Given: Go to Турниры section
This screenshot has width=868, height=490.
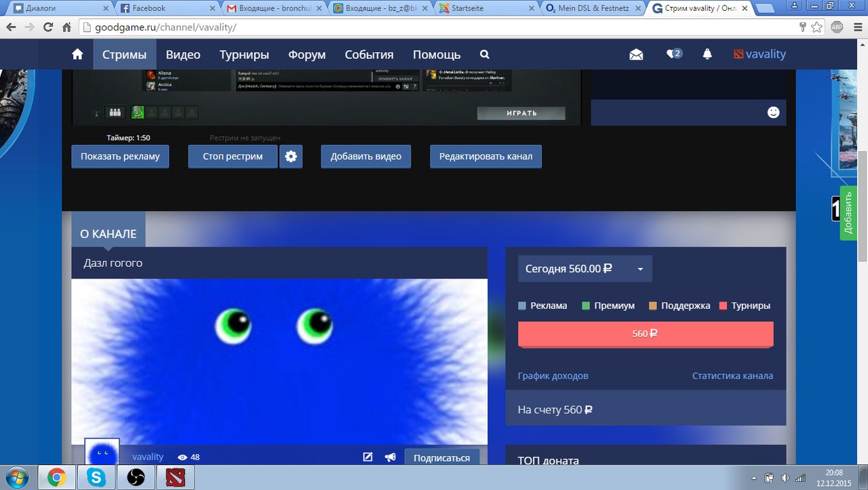Looking at the screenshot, I should click(x=244, y=54).
